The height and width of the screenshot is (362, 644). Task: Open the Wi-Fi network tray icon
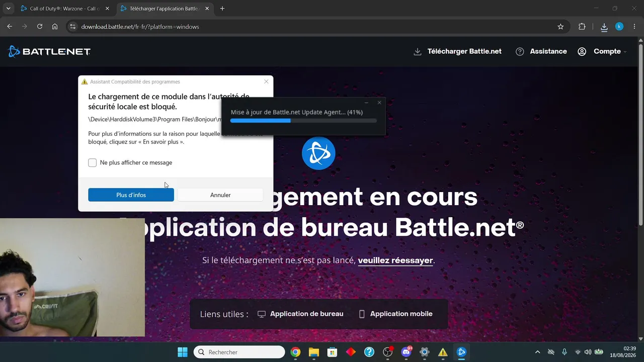click(578, 352)
